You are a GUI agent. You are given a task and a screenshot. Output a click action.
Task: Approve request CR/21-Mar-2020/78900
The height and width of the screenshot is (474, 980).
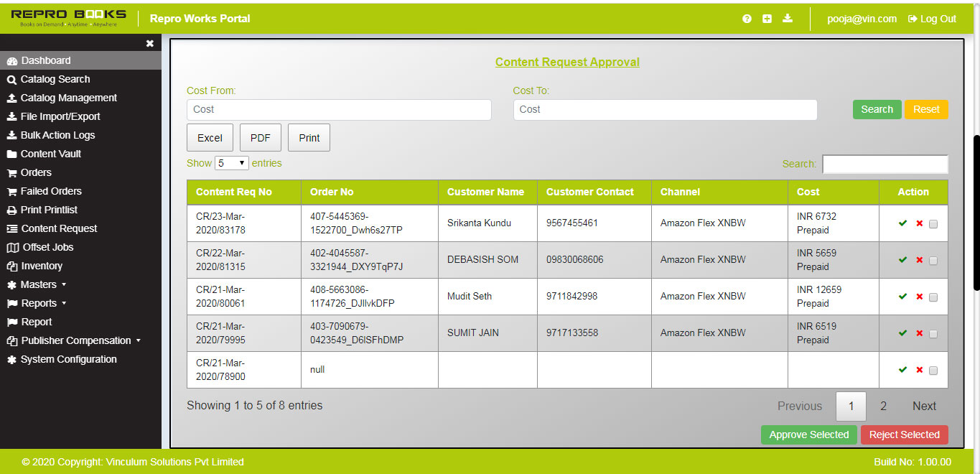902,370
